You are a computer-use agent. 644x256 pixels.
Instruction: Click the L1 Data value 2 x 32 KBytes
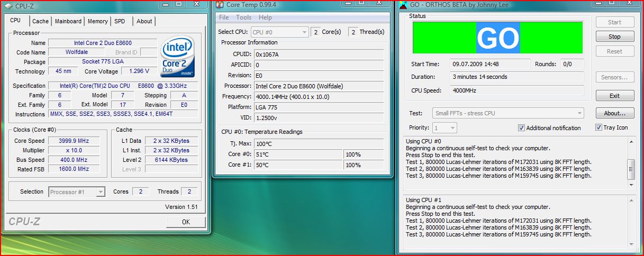(171, 141)
